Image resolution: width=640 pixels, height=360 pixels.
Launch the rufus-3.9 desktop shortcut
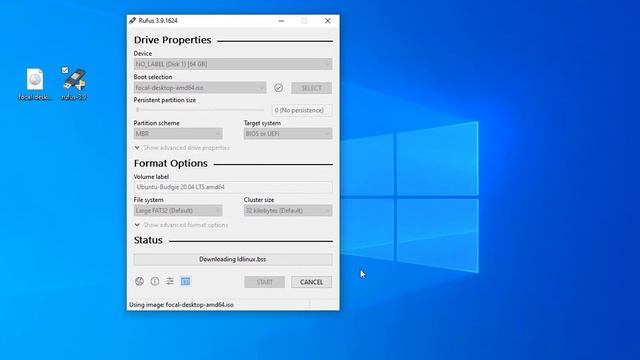[74, 84]
